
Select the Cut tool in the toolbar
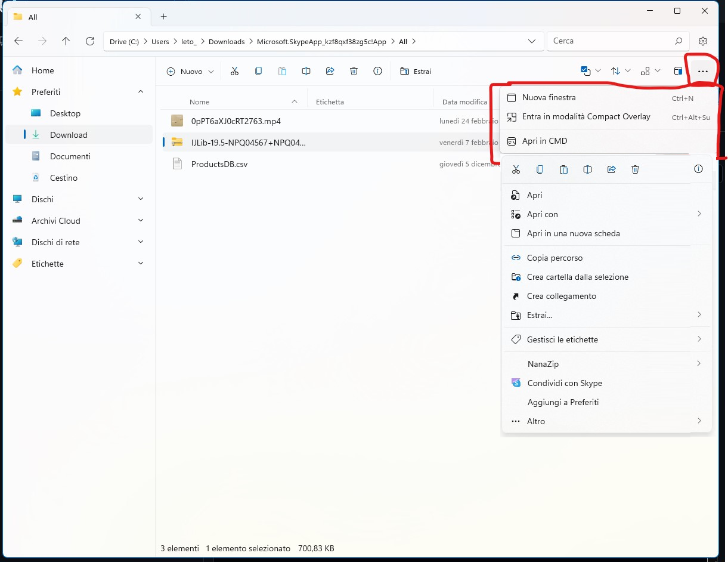[234, 71]
